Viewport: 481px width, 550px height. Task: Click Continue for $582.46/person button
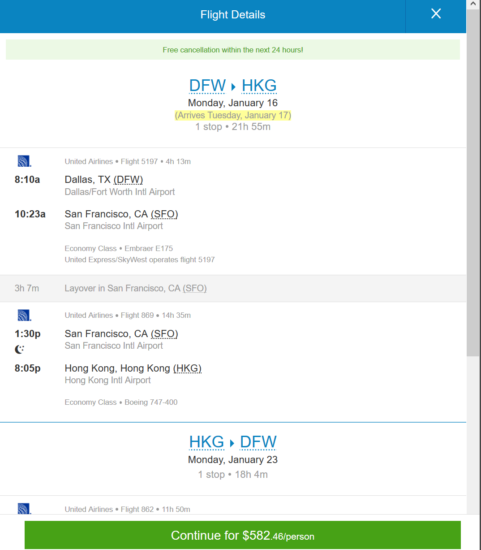tap(242, 535)
